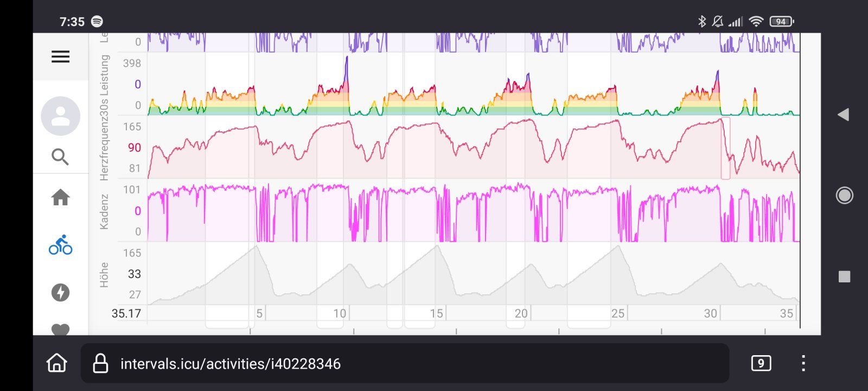Tap the lock site security icon
This screenshot has width=868, height=391.
point(100,363)
